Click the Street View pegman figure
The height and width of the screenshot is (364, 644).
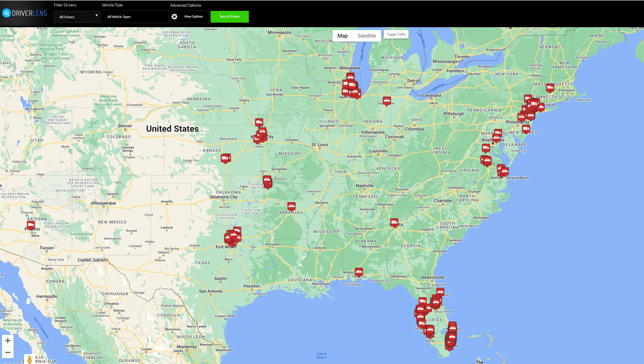tap(29, 359)
